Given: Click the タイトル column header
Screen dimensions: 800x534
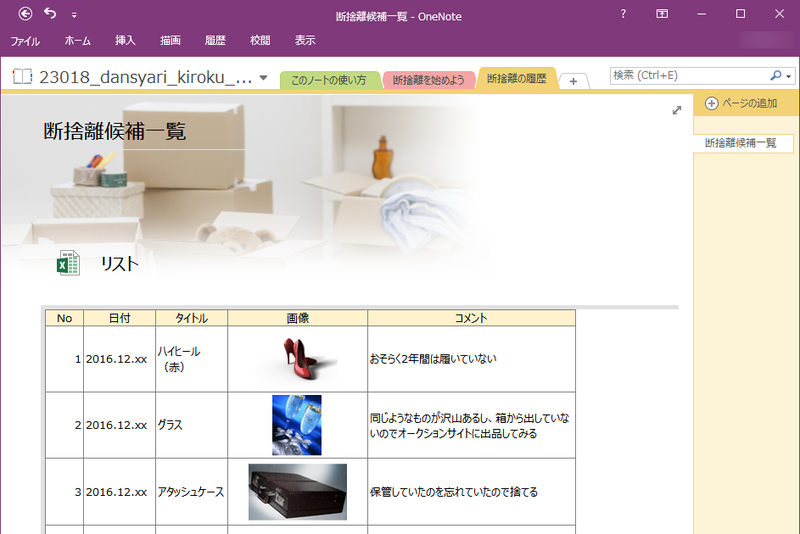Looking at the screenshot, I should (191, 318).
